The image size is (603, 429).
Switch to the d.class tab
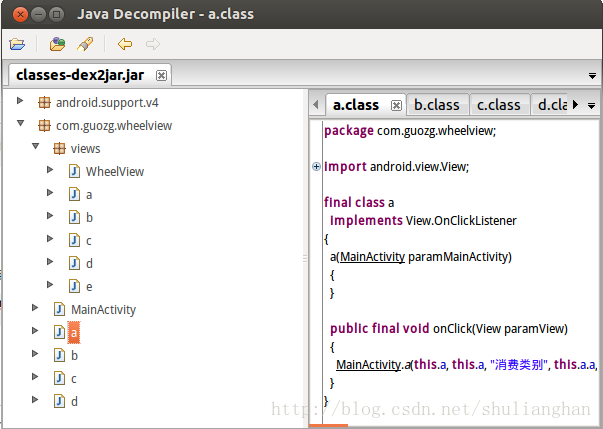click(x=552, y=105)
